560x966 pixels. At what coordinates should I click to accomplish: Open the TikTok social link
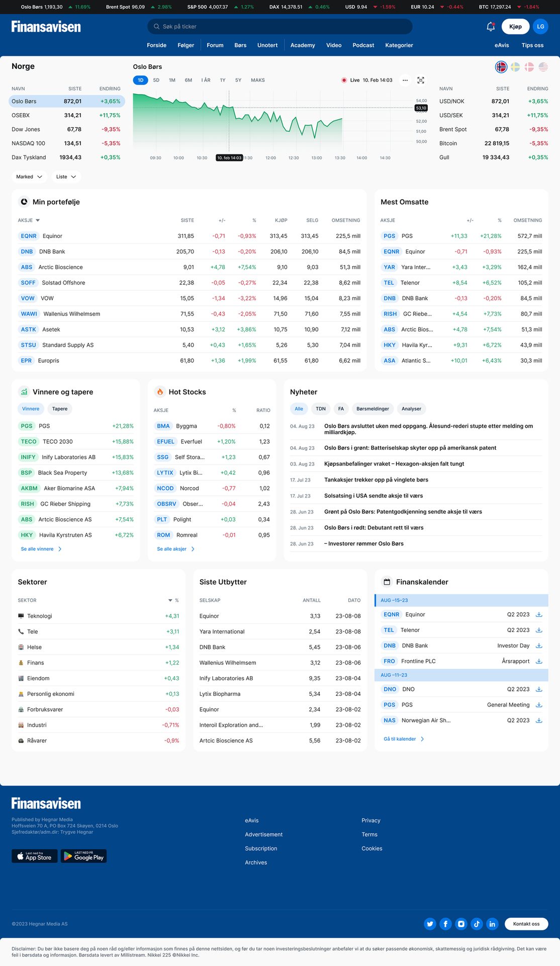pos(477,924)
